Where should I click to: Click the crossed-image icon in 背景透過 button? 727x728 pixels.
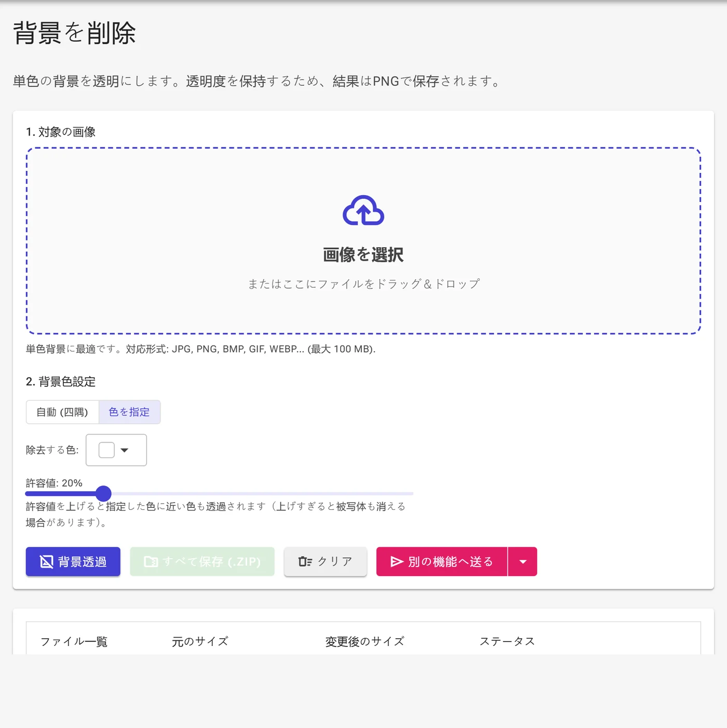tap(47, 561)
